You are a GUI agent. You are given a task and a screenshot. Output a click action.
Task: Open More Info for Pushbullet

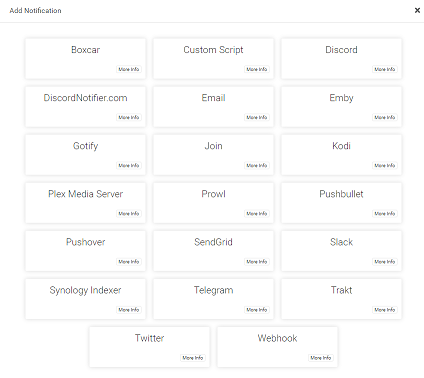[x=385, y=213]
